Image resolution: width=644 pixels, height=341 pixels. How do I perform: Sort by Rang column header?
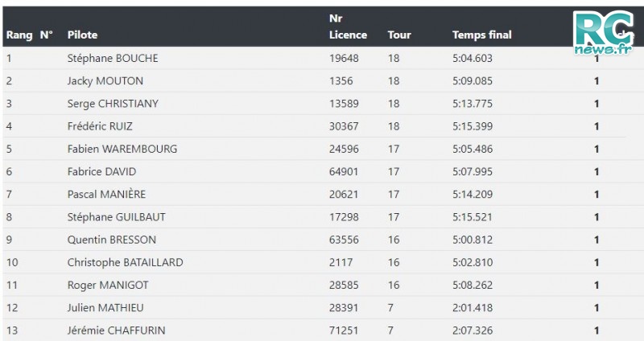tap(19, 35)
